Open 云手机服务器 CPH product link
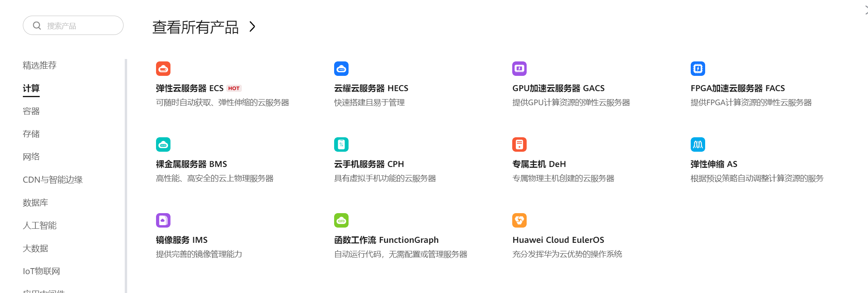 (369, 164)
